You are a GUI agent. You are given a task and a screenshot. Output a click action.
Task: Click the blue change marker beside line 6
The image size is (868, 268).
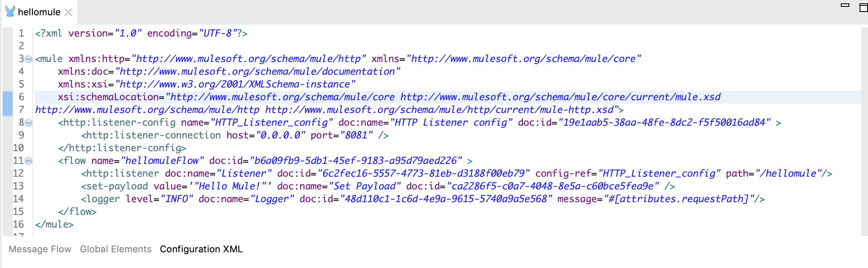click(7, 103)
